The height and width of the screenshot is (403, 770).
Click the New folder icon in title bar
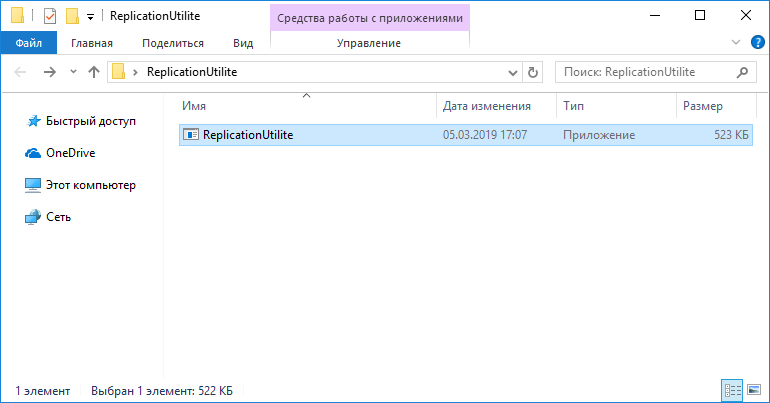(71, 16)
